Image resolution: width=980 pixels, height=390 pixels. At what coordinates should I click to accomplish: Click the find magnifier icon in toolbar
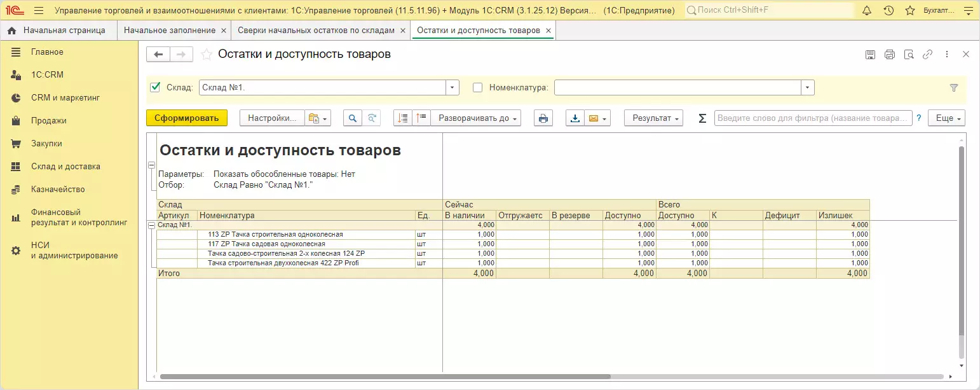point(353,118)
